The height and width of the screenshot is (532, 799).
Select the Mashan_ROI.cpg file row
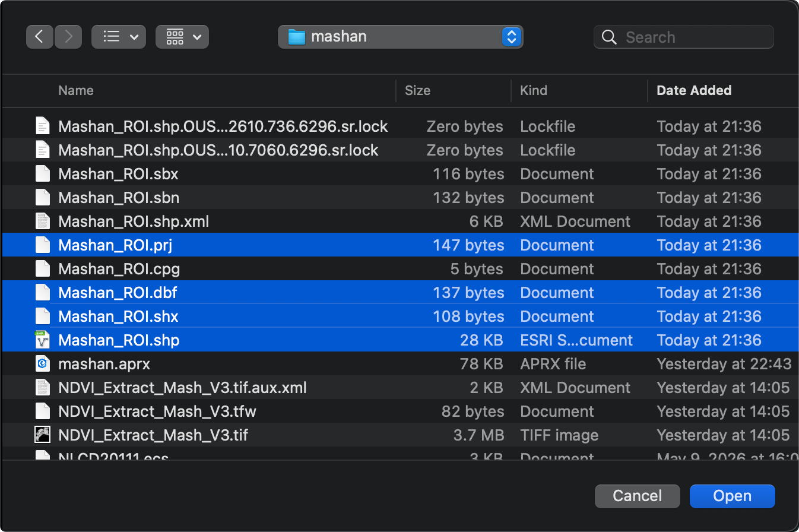click(399, 269)
